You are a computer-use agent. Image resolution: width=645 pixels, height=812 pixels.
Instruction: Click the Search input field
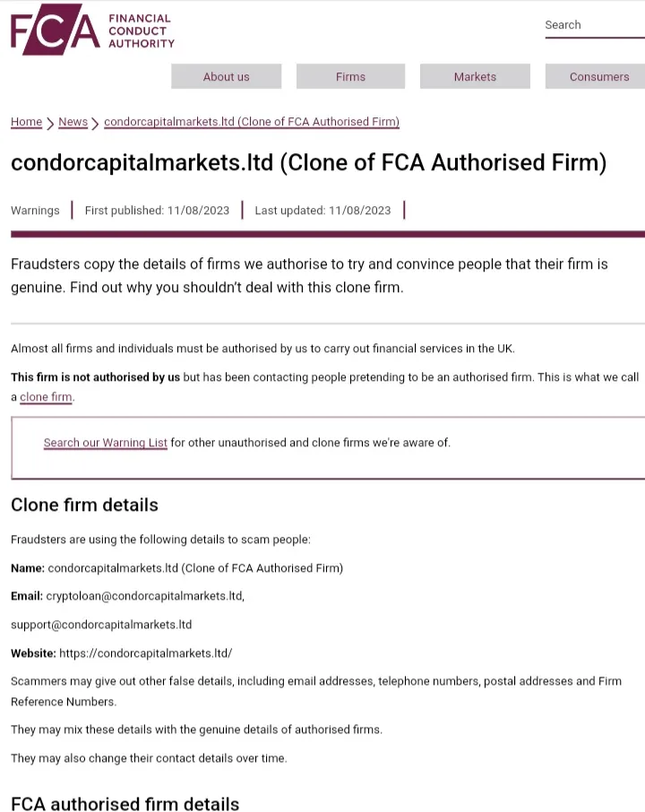pos(594,25)
